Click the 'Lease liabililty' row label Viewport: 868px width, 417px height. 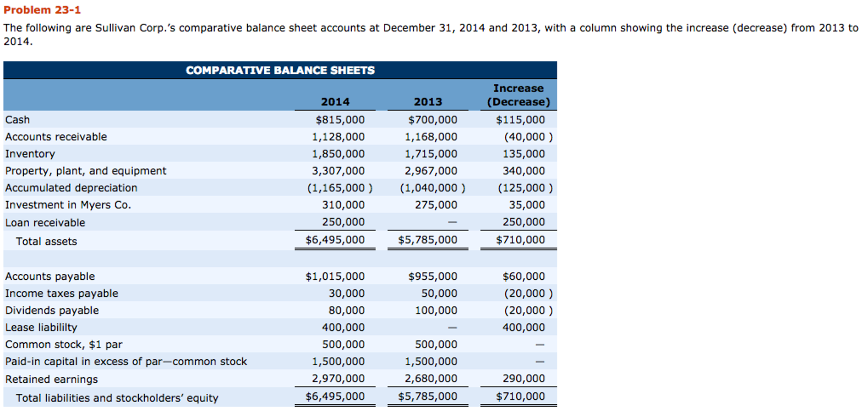click(x=41, y=328)
